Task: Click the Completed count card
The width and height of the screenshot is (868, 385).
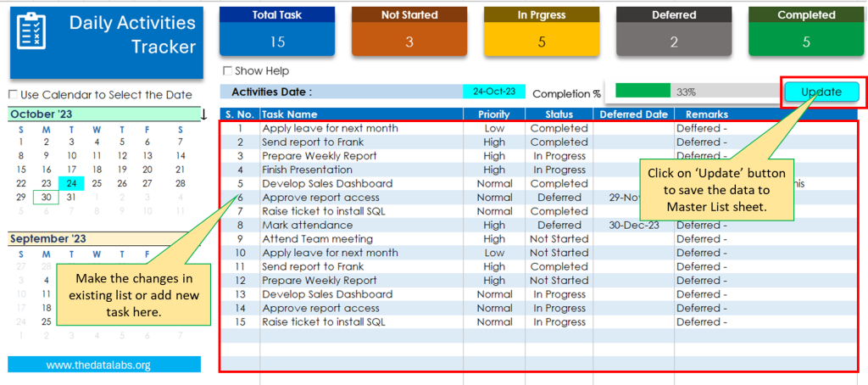Action: click(806, 31)
